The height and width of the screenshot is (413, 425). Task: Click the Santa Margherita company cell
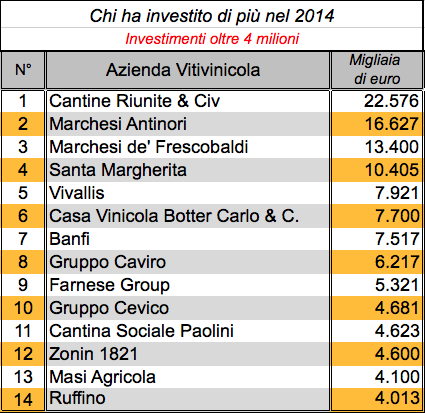pyautogui.click(x=188, y=170)
